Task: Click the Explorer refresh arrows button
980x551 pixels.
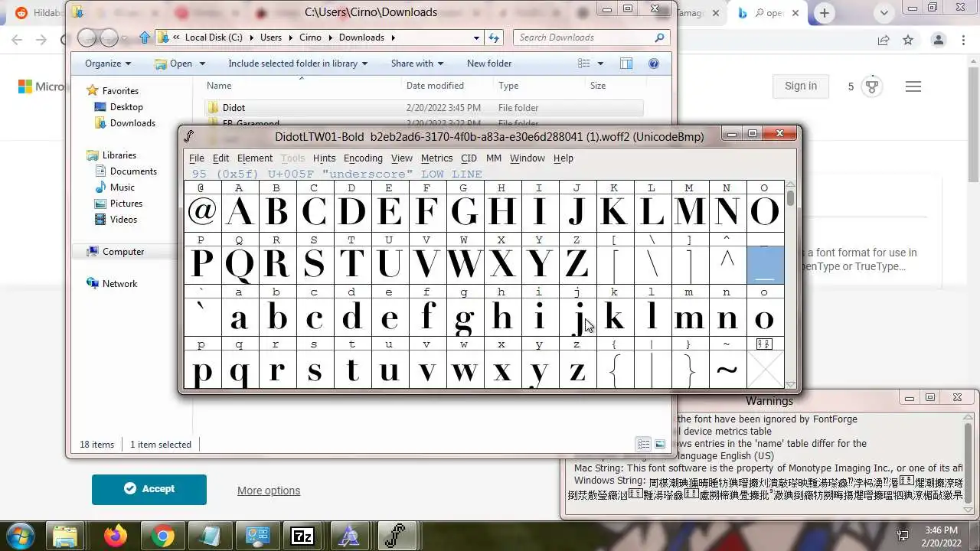Action: pos(494,37)
